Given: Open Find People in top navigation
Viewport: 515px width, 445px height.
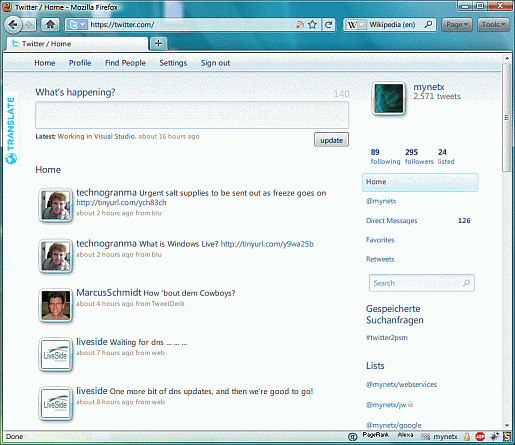Looking at the screenshot, I should pyautogui.click(x=125, y=63).
